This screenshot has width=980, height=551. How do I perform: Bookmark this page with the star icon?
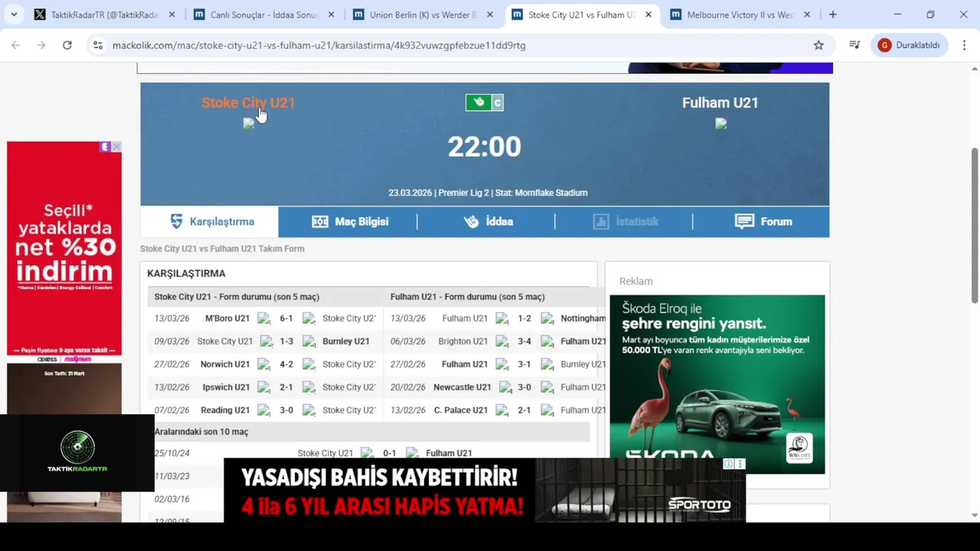(x=818, y=45)
